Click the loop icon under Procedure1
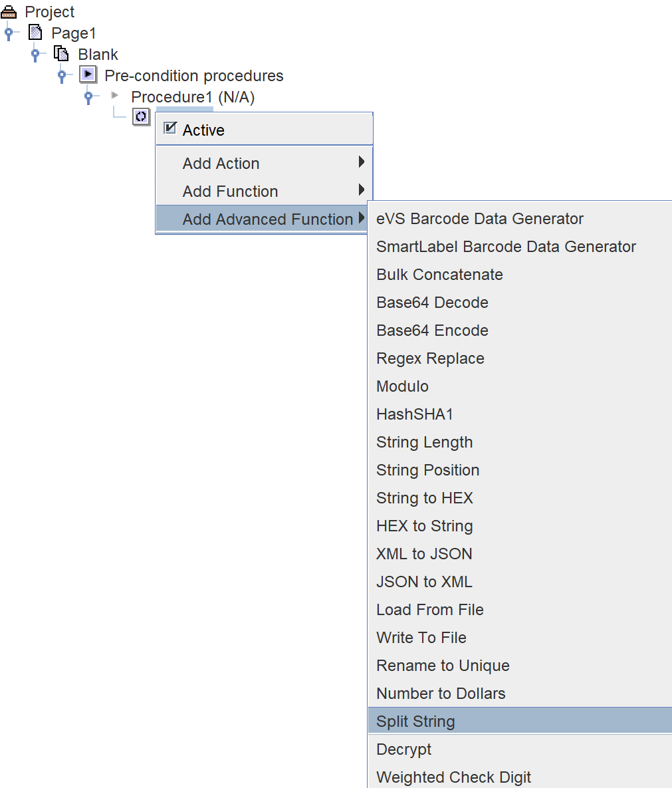The width and height of the screenshot is (672, 788). point(141,117)
